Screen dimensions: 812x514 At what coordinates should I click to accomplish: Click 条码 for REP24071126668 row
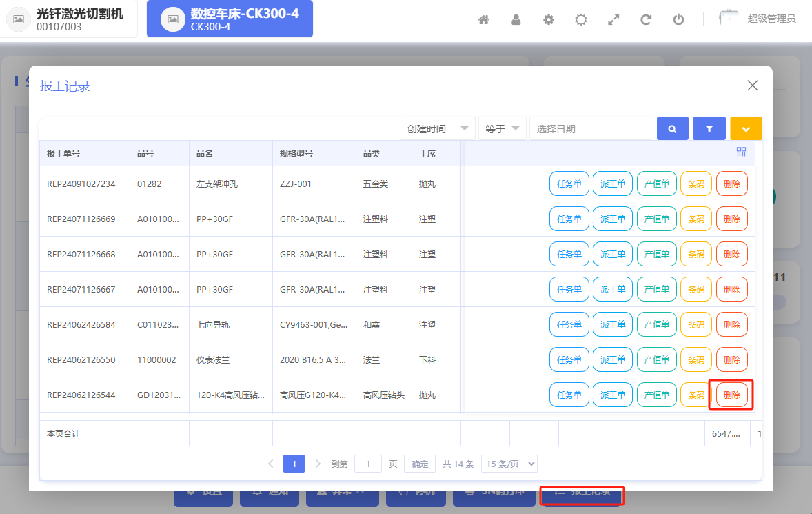pyautogui.click(x=696, y=254)
